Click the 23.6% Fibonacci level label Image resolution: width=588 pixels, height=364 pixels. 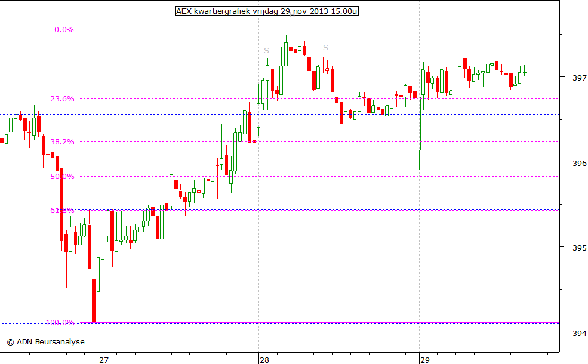tap(62, 99)
